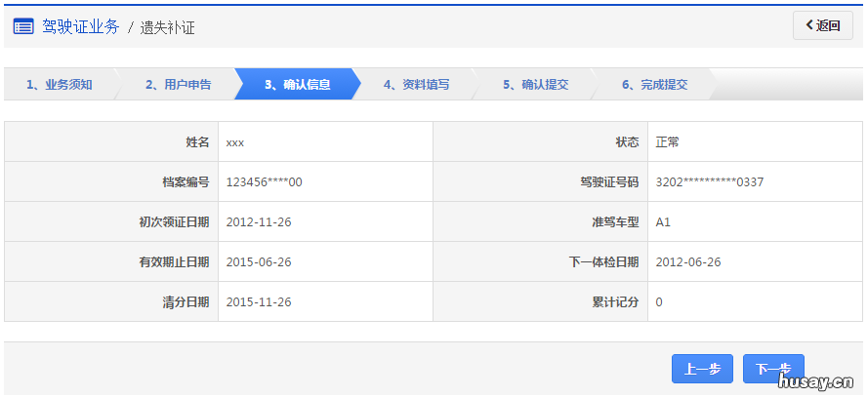Viewport: 868px width, 398px height.
Task: Click the list icon beside 驾驶证业务
Action: [23, 26]
